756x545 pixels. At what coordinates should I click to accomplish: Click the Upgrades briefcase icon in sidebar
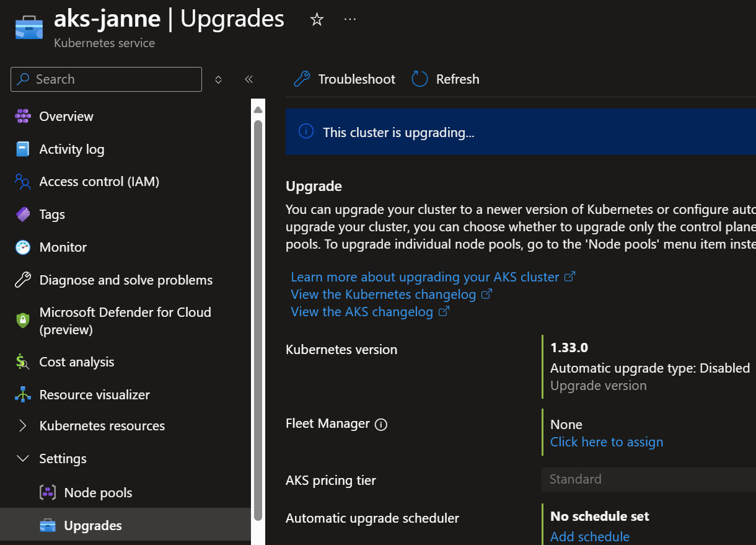coord(48,526)
